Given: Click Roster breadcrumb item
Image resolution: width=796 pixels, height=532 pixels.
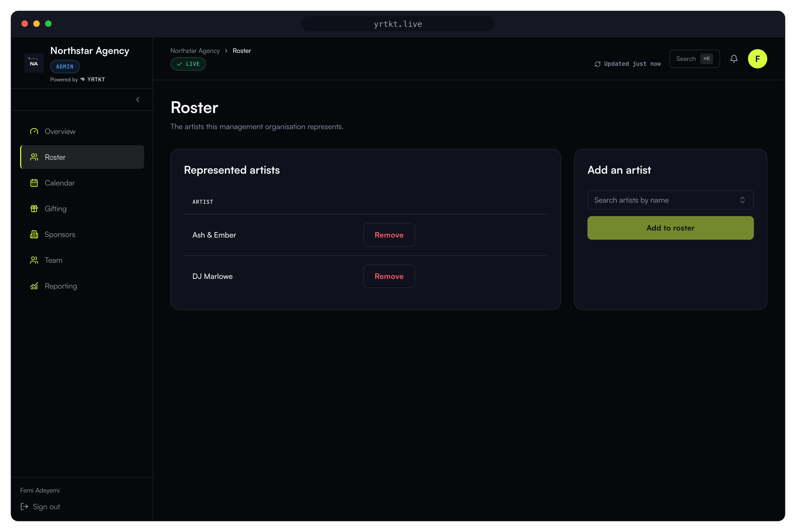Looking at the screenshot, I should (242, 50).
